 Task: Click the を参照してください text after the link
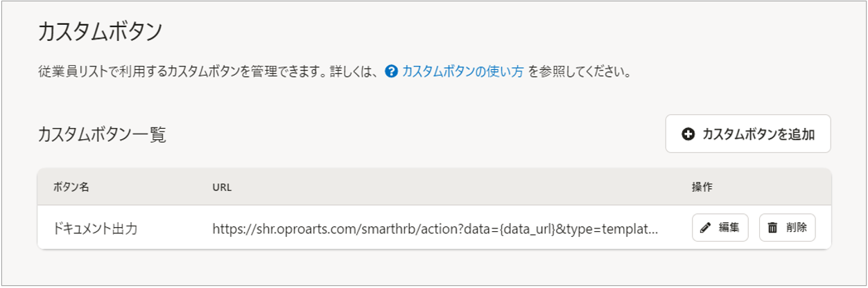coord(579,71)
